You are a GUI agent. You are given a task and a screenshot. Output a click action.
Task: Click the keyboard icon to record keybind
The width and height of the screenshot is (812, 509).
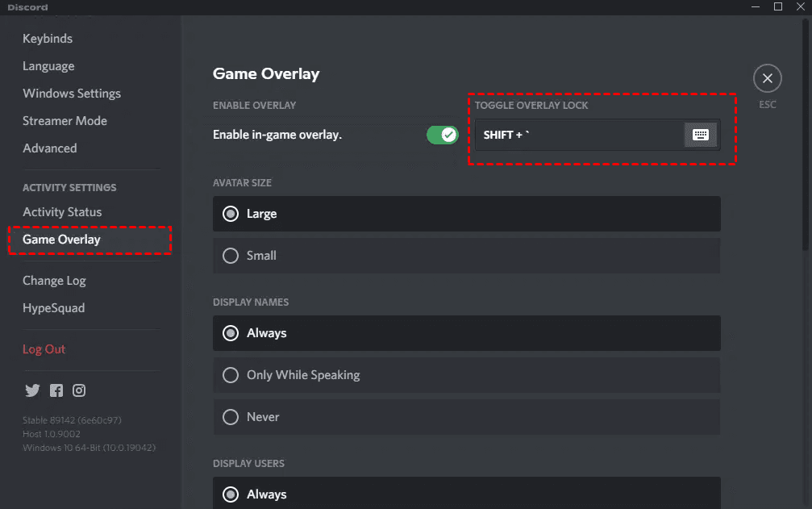click(700, 135)
